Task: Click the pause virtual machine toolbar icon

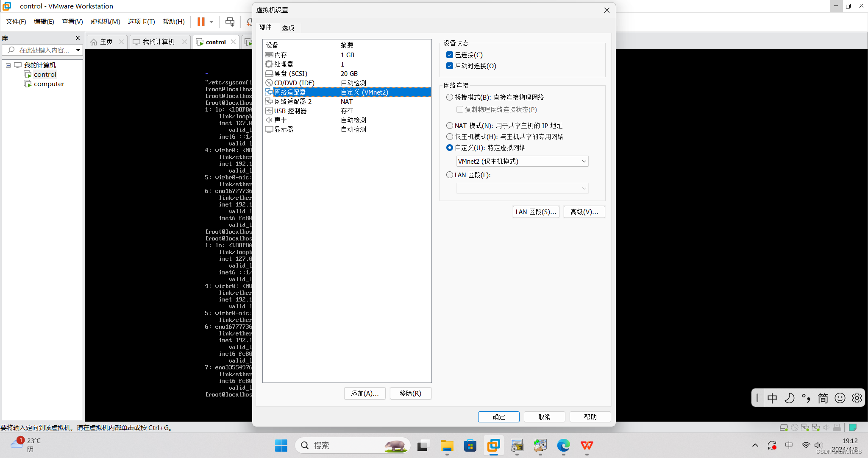Action: [201, 22]
